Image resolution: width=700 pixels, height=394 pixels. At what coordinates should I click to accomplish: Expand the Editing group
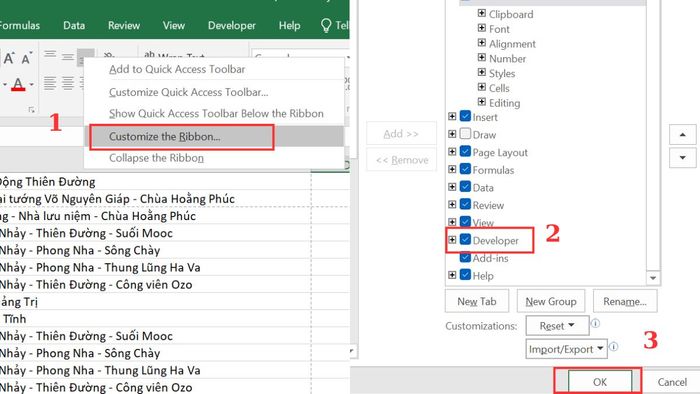pos(482,101)
